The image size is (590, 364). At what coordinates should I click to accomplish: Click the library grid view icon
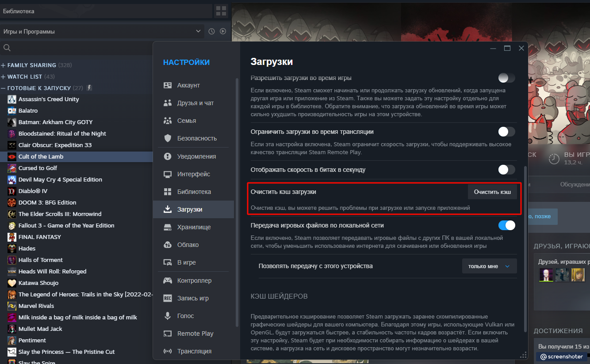pyautogui.click(x=221, y=11)
